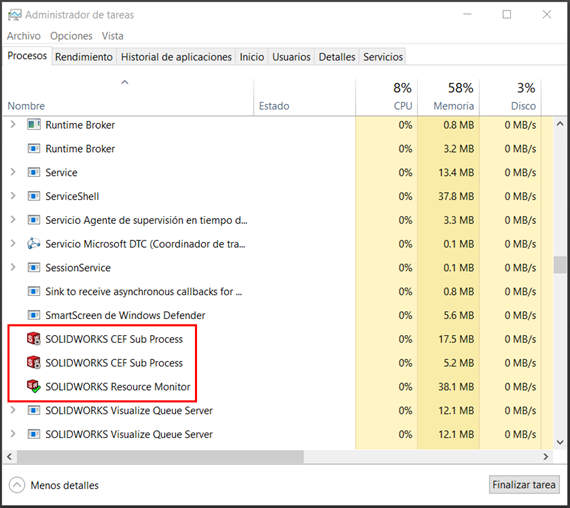Expand first SOLIDWORKS Visualize Queue Server row
This screenshot has height=508, width=570.
[x=13, y=410]
